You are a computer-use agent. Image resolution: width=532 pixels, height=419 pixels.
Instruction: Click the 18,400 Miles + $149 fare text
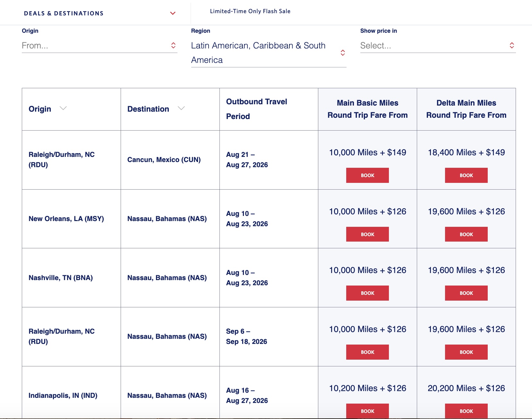pos(466,152)
